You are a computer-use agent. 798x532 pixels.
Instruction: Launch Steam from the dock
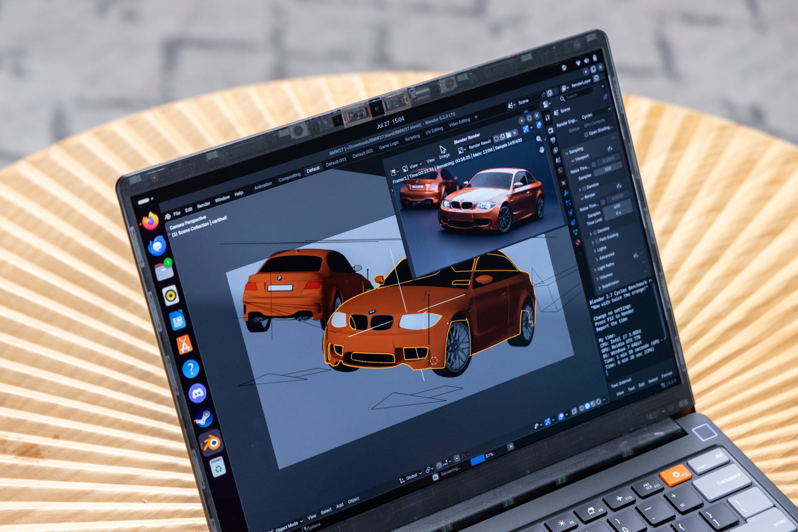click(204, 418)
